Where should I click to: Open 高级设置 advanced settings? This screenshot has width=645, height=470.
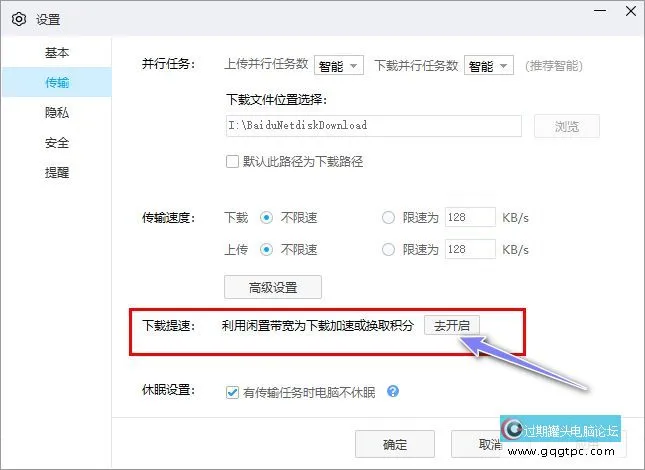(273, 287)
